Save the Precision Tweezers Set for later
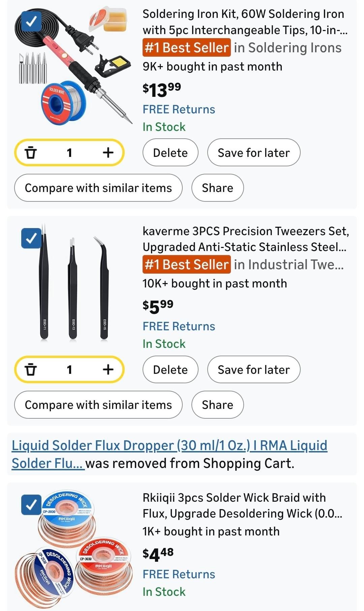Viewport: 364px width, 611px height. 253,370
